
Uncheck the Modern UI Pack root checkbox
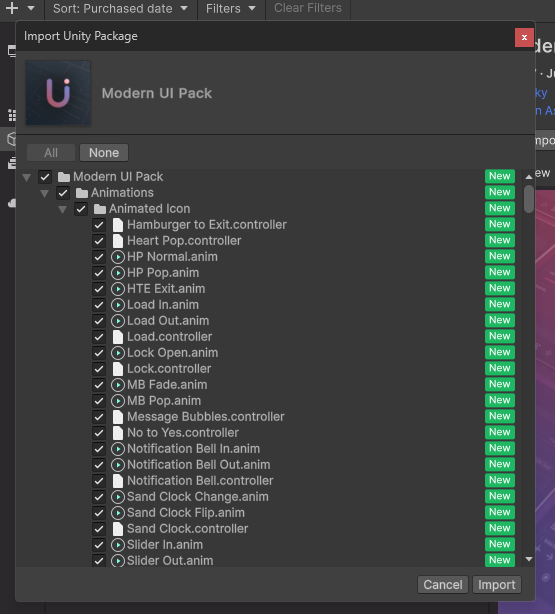pos(45,177)
